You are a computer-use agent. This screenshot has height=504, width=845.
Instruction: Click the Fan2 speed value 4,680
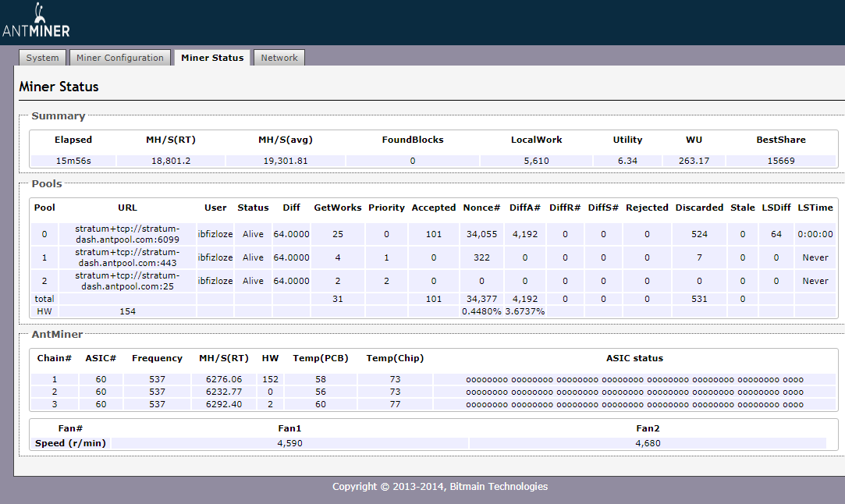tap(648, 443)
